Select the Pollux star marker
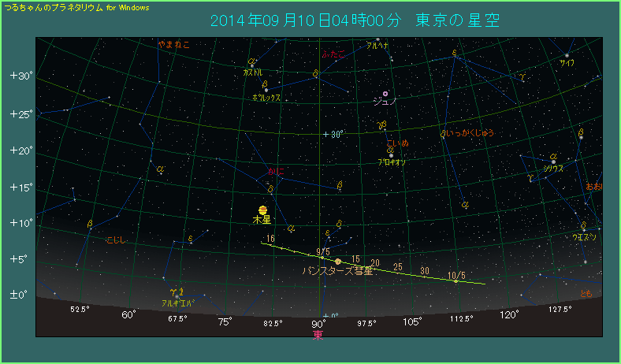 (x=266, y=90)
